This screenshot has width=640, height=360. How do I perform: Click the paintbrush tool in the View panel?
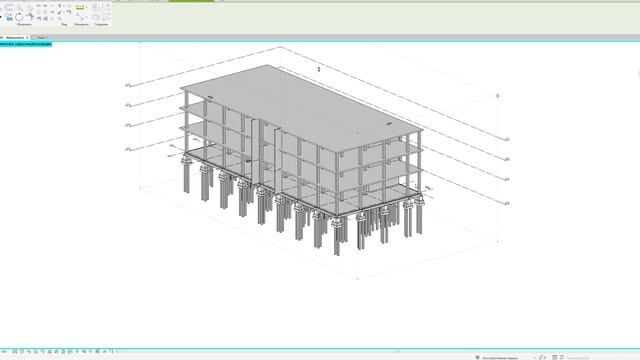coord(60,13)
